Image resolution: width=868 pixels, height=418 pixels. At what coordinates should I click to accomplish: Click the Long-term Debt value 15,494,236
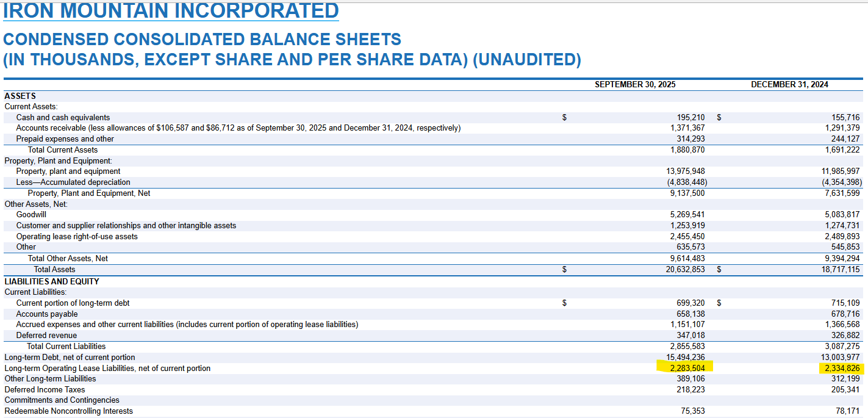pyautogui.click(x=685, y=358)
